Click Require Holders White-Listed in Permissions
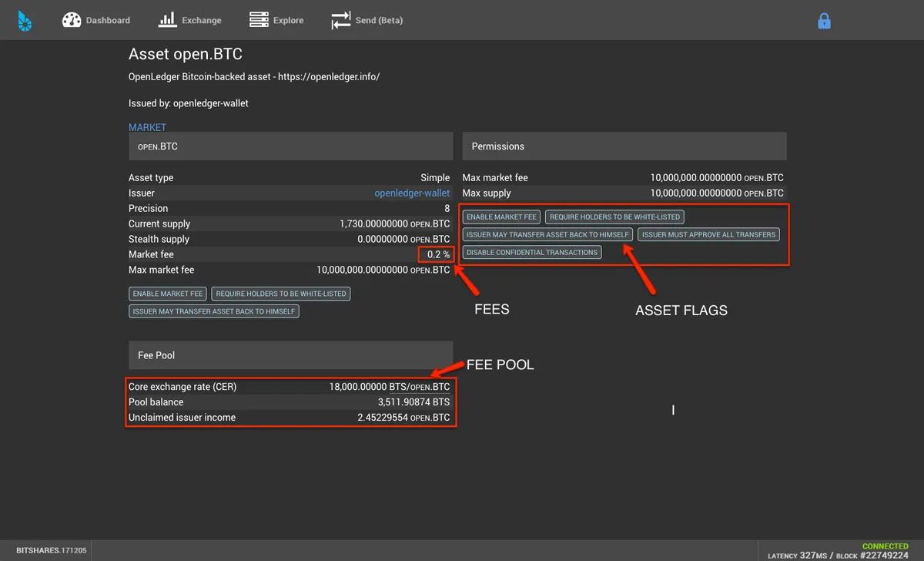924x561 pixels. tap(614, 217)
